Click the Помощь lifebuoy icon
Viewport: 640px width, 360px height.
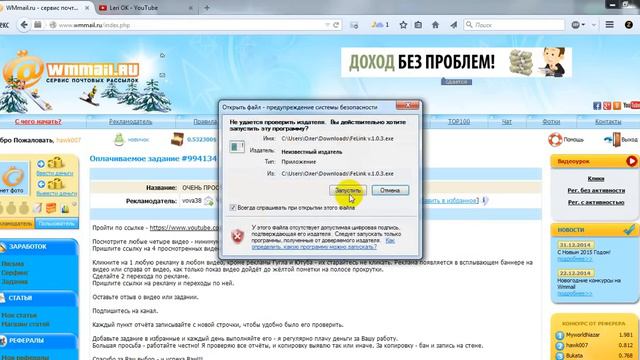(555, 140)
